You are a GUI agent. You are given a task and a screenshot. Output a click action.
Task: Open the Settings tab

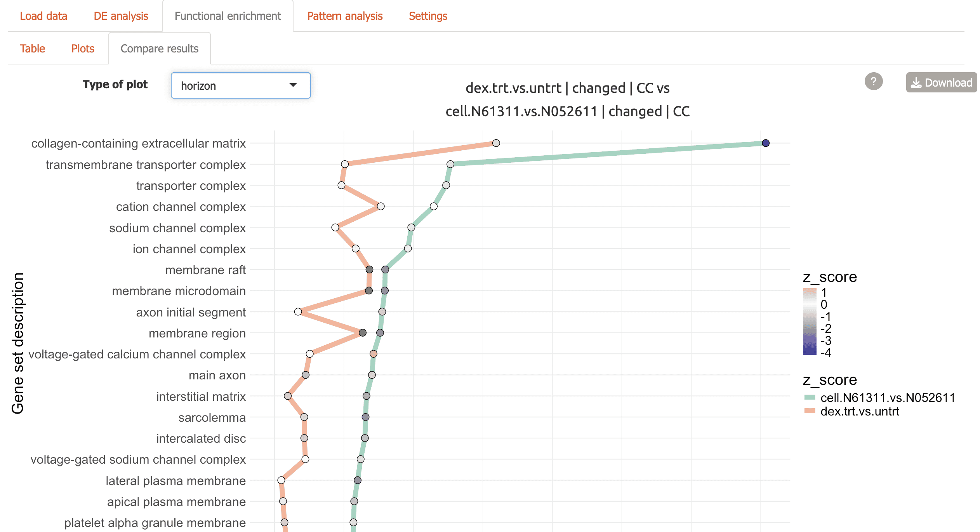click(428, 16)
